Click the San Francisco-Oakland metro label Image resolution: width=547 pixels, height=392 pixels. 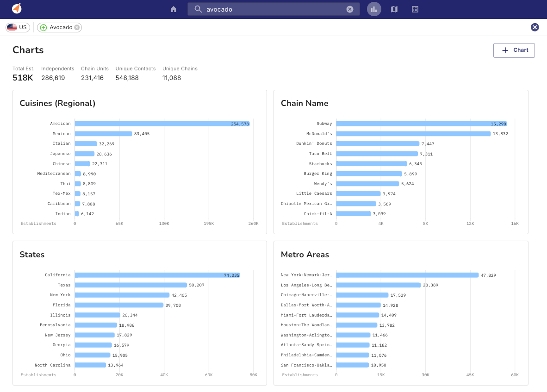coord(306,365)
